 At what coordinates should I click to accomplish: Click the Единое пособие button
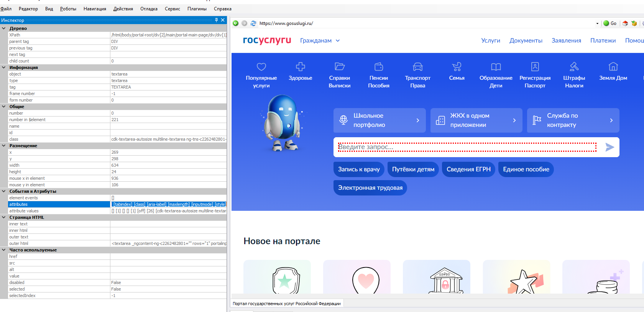526,169
